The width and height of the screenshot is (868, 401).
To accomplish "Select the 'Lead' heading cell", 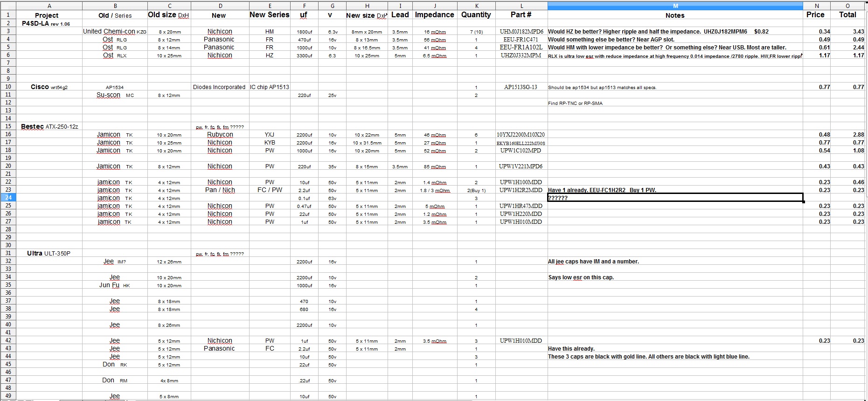I will point(400,15).
